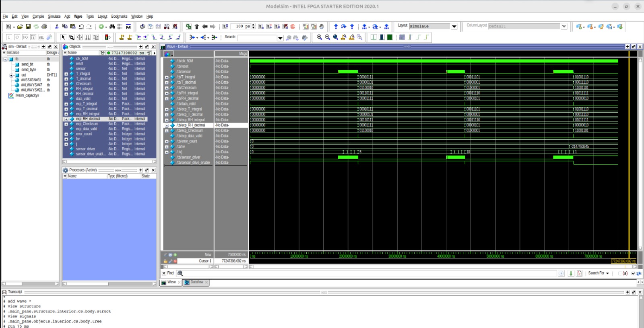Switch to the Dataflow tab
Image resolution: width=644 pixels, height=328 pixels.
click(x=196, y=283)
